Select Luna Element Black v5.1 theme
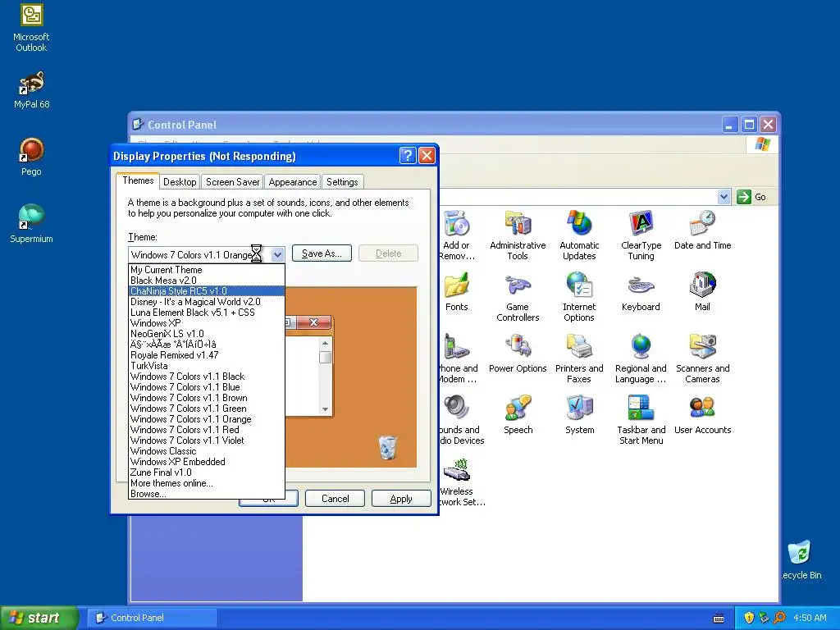This screenshot has height=630, width=840. click(206, 313)
